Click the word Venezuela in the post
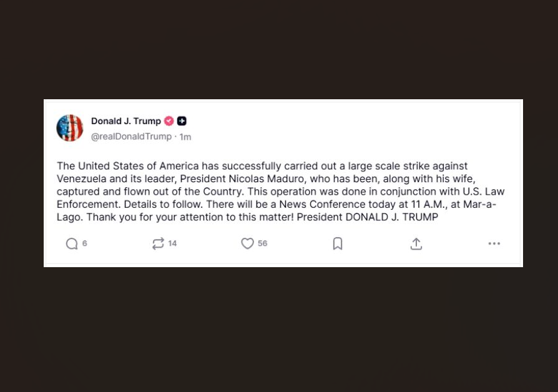 point(79,179)
